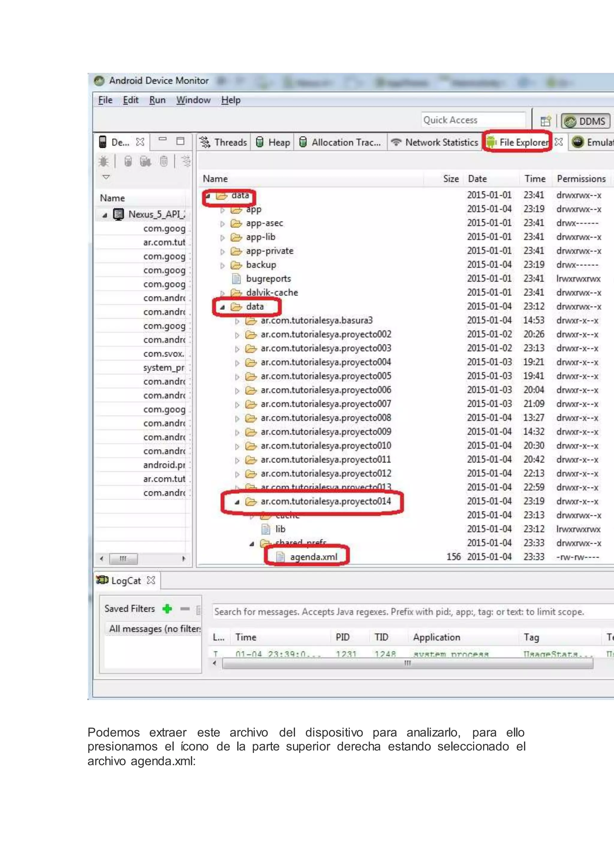
Task: Add a new saved LogCat filter
Action: [x=167, y=609]
